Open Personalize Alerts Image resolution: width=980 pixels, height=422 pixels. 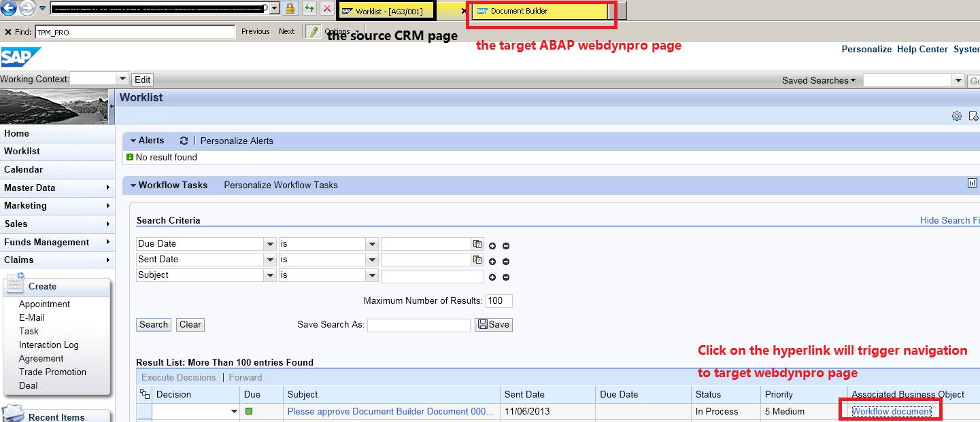[237, 141]
